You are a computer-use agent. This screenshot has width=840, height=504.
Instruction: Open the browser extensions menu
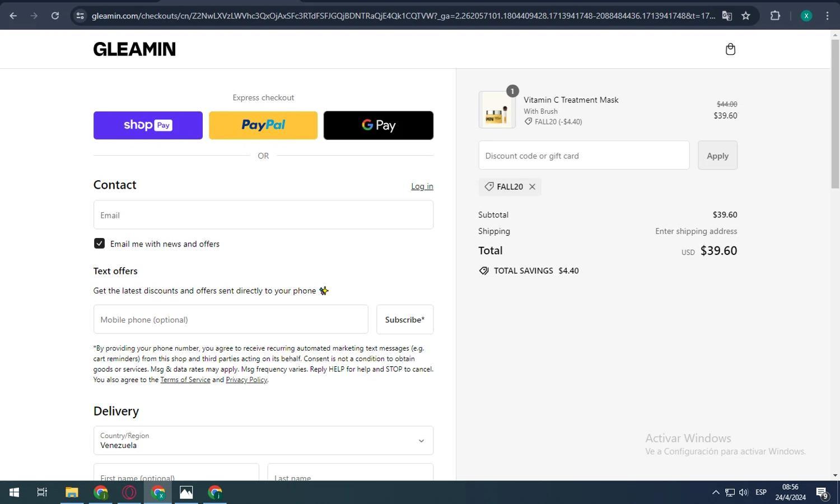click(x=775, y=16)
